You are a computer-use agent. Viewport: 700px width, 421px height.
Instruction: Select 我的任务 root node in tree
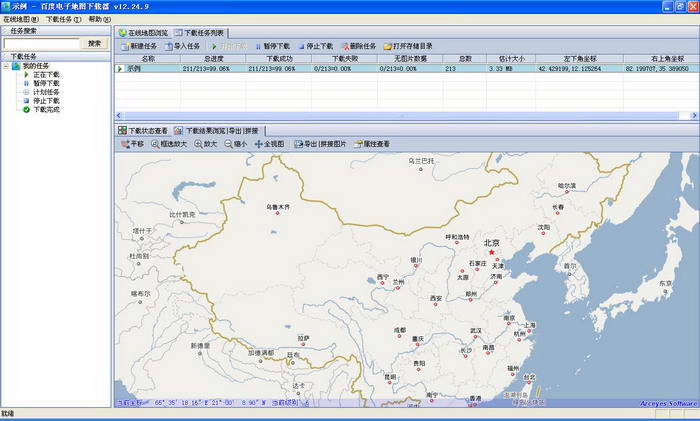pos(36,66)
